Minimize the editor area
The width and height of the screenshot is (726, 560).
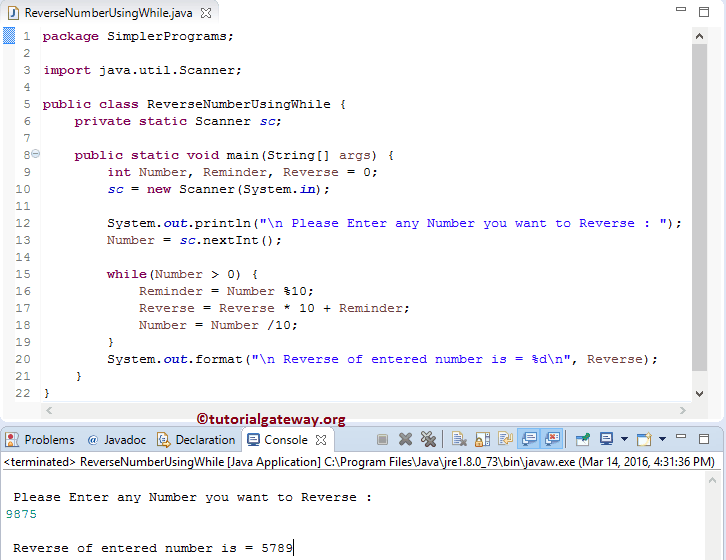click(x=681, y=9)
